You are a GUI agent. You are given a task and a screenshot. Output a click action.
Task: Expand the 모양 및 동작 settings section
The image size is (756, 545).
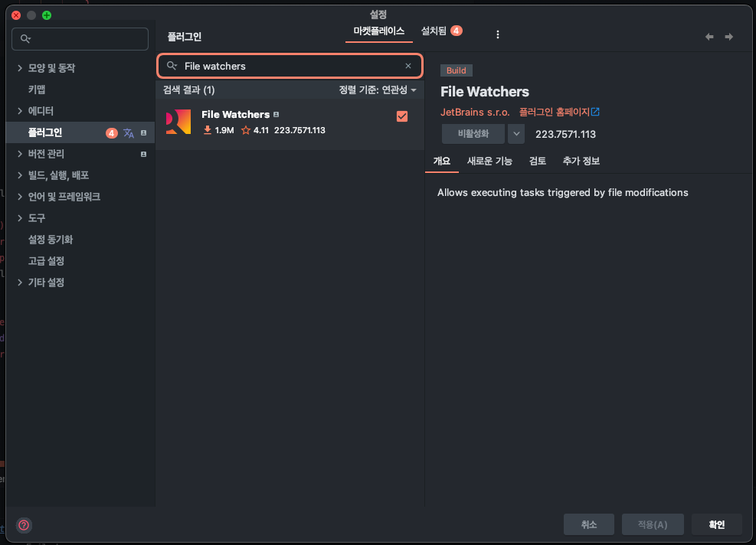click(20, 68)
